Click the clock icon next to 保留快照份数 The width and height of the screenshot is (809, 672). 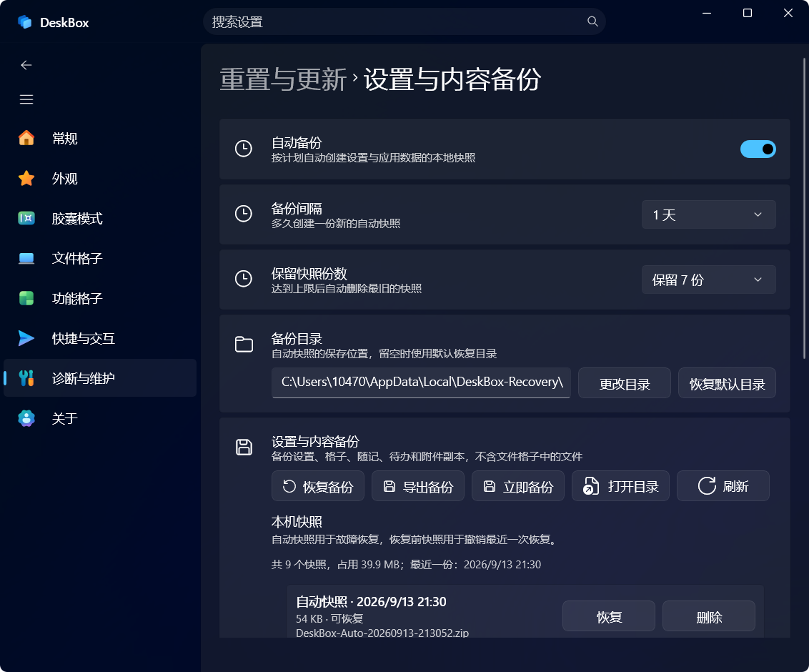[x=244, y=279]
